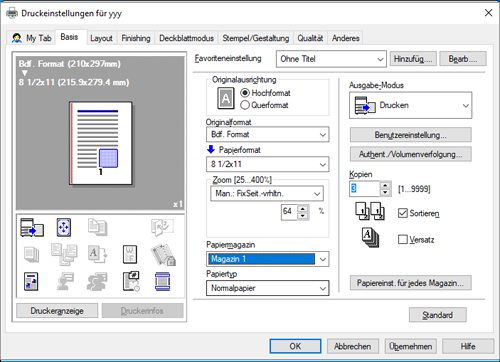Click Papiereinst. für jedes Magazin... button
This screenshot has width=500, height=362.
pos(410,283)
